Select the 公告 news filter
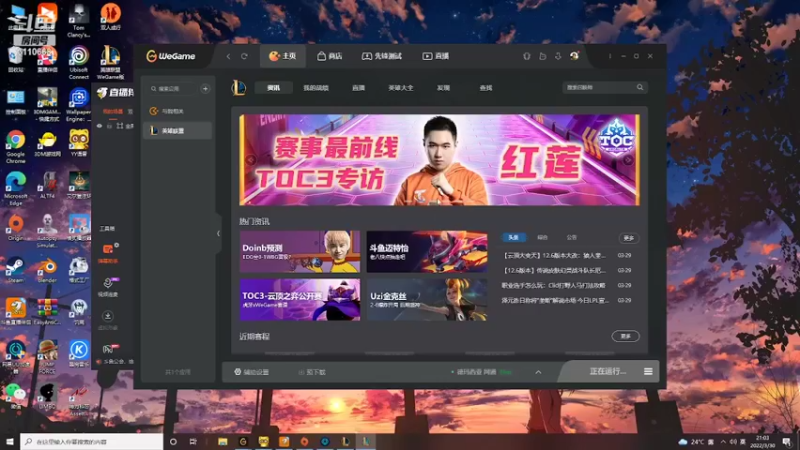The width and height of the screenshot is (800, 450). coord(571,237)
